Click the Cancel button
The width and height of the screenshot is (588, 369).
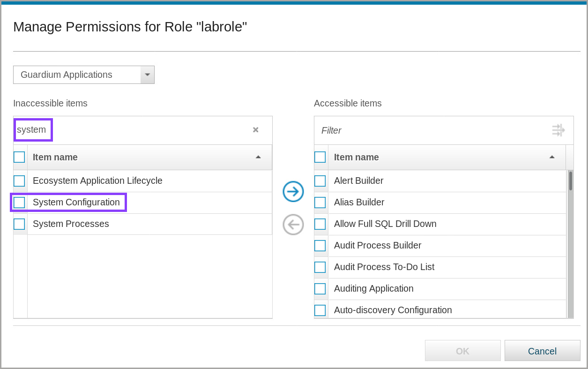543,351
